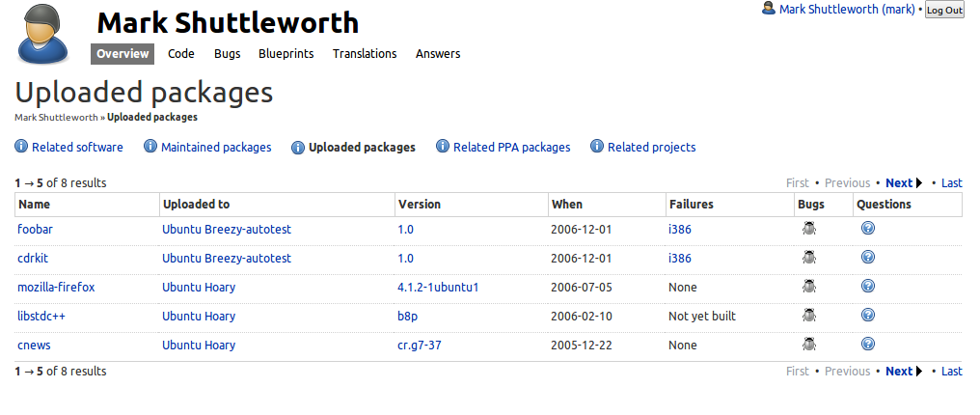Go to Next results page at top

899,183
